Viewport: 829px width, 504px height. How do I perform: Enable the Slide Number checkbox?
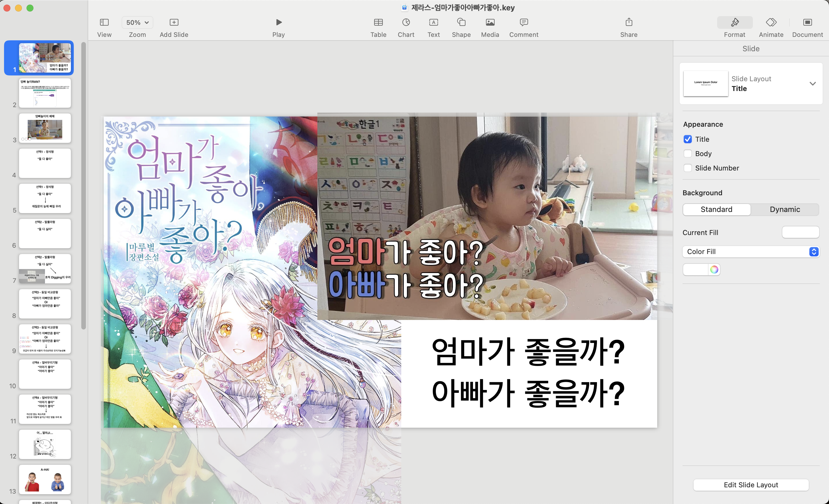click(688, 168)
